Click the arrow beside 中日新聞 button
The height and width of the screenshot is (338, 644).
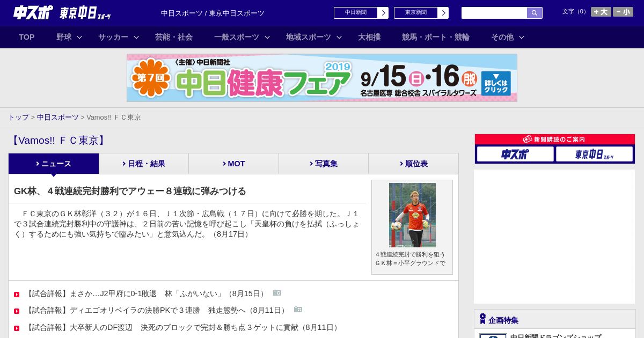pyautogui.click(x=383, y=13)
